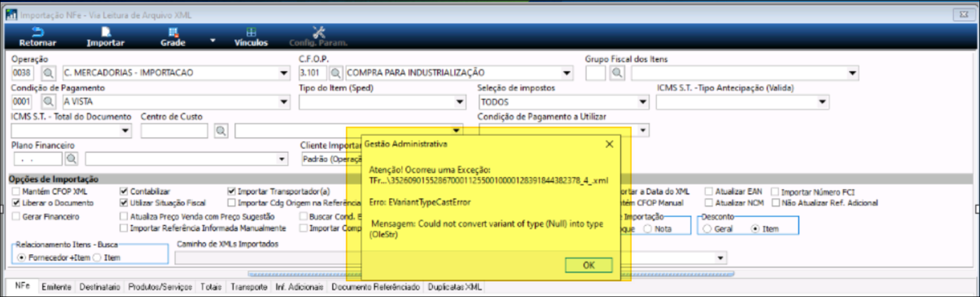Enable the Gerar Financeiro checkbox
Viewport: 980px width, 297px height.
pyautogui.click(x=16, y=216)
